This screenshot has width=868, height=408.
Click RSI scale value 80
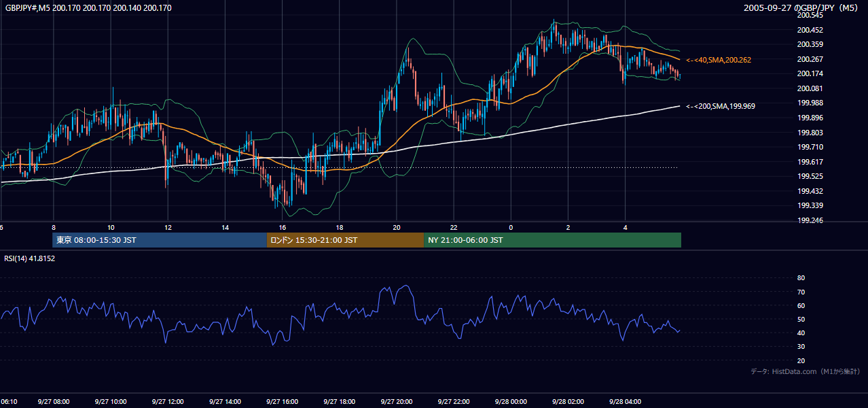pyautogui.click(x=801, y=278)
